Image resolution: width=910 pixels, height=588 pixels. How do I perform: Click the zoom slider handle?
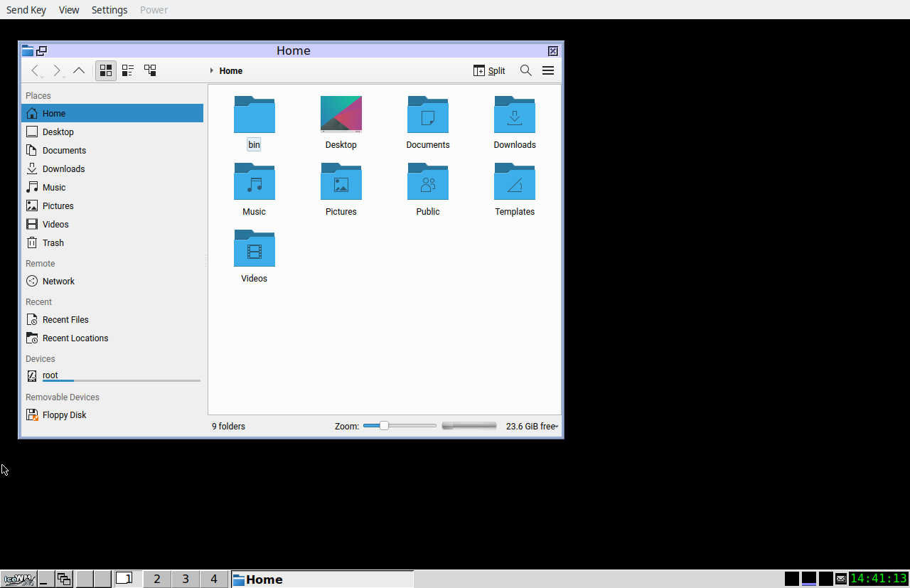click(x=384, y=426)
